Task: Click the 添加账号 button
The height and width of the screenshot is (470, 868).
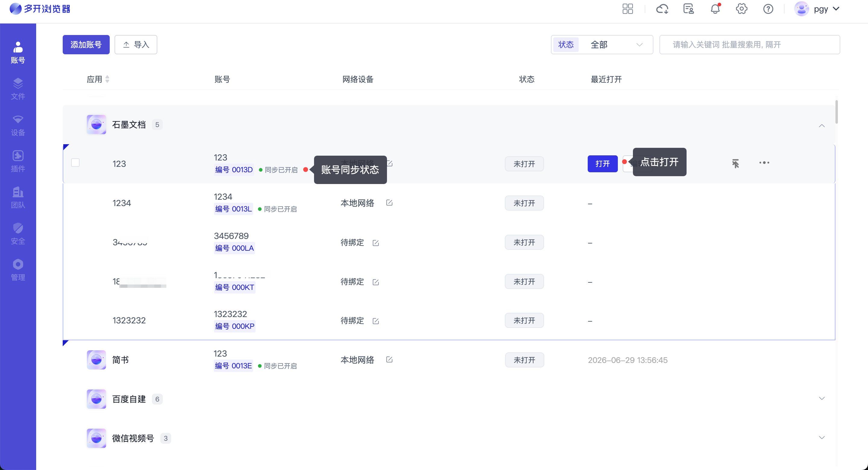Action: [86, 45]
